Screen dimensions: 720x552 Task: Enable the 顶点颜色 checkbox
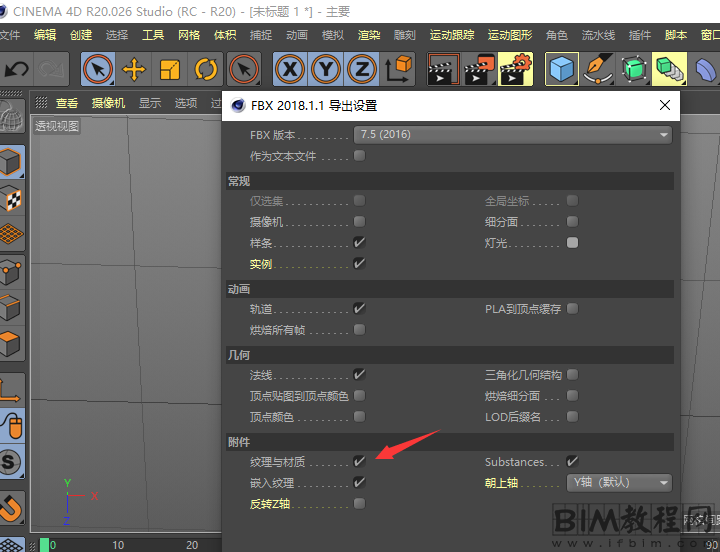[x=360, y=417]
